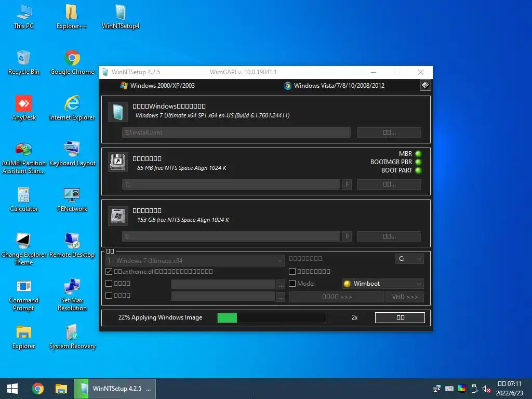
Task: Open the C: drive letter dropdown
Action: (409, 259)
